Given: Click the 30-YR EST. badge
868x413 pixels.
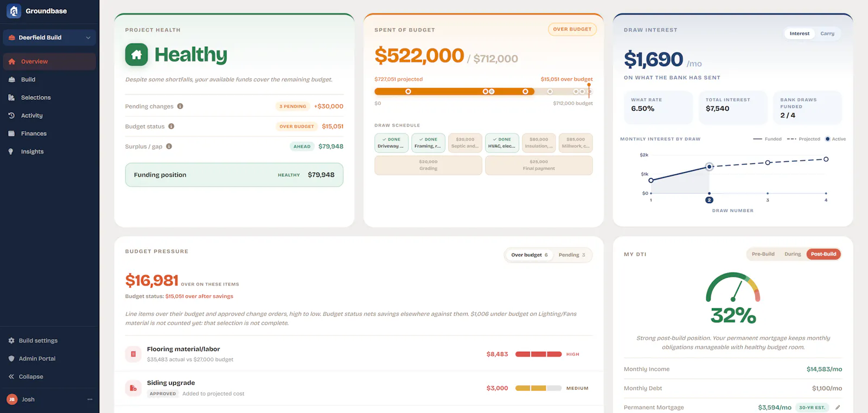Looking at the screenshot, I should [812, 408].
